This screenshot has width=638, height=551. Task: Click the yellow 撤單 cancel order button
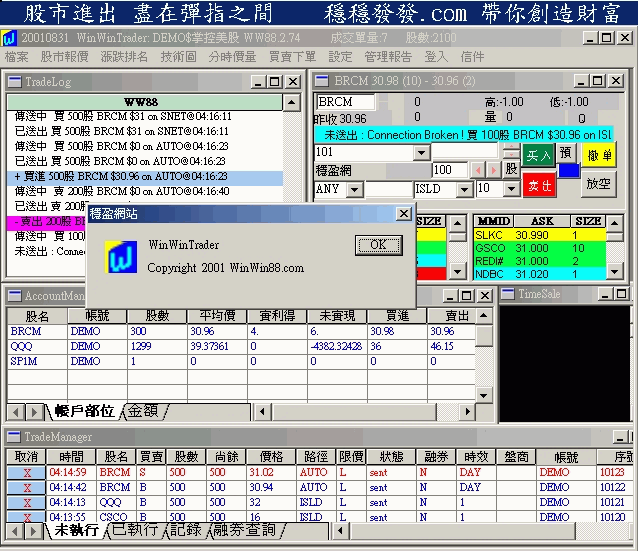pyautogui.click(x=599, y=155)
